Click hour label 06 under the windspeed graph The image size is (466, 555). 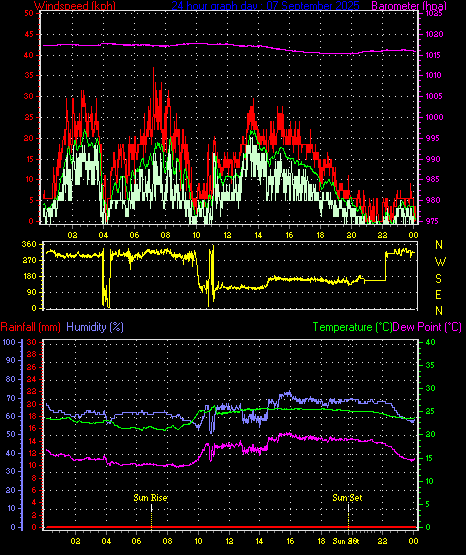pos(134,235)
